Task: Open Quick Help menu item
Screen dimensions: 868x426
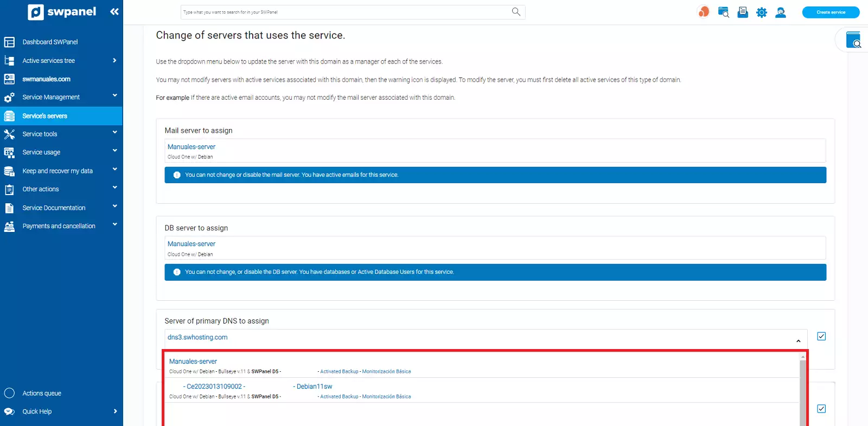Action: tap(61, 411)
